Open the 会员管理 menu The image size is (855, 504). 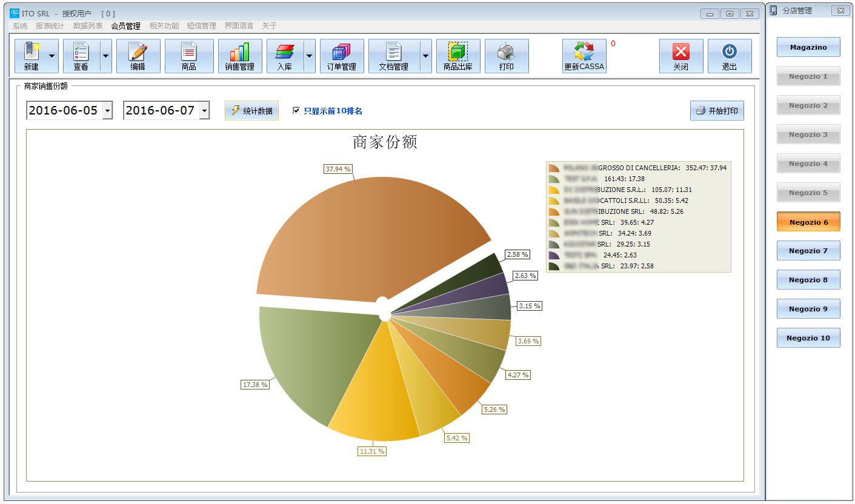tap(125, 26)
